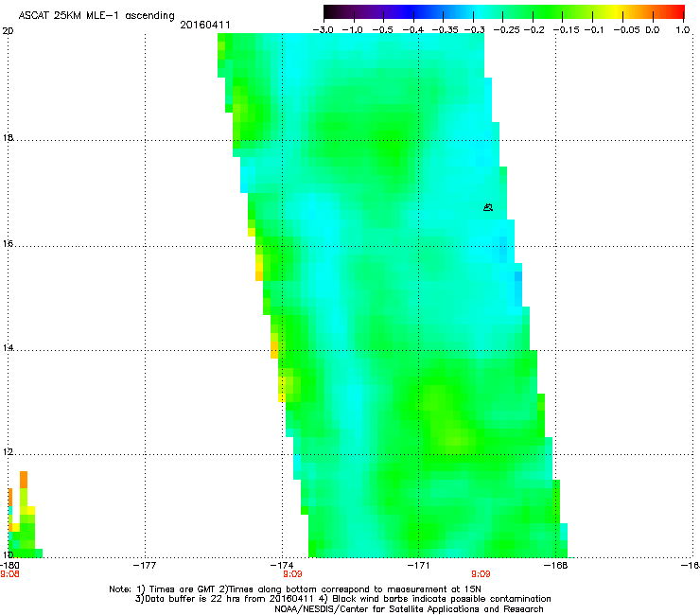Click the '-0.15' color scale label
Screen dimensions: 700x615
coord(567,30)
